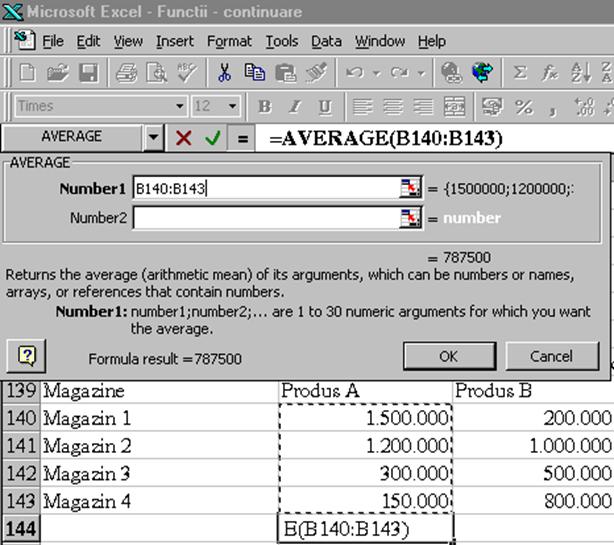This screenshot has width=614, height=545.
Task: Click the Print Preview icon
Action: (157, 73)
